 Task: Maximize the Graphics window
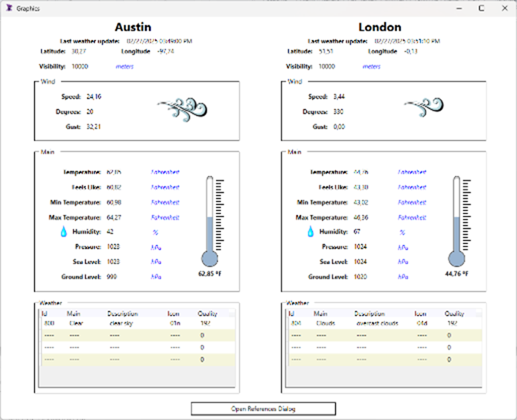(481, 8)
